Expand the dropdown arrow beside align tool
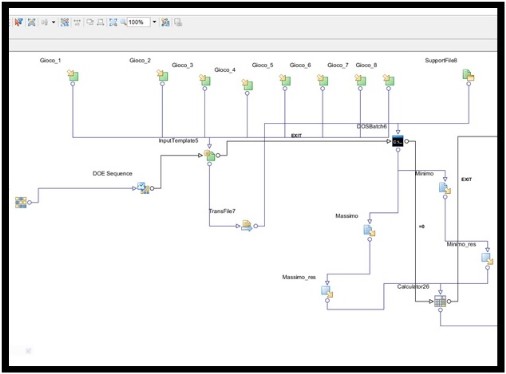 [53, 22]
